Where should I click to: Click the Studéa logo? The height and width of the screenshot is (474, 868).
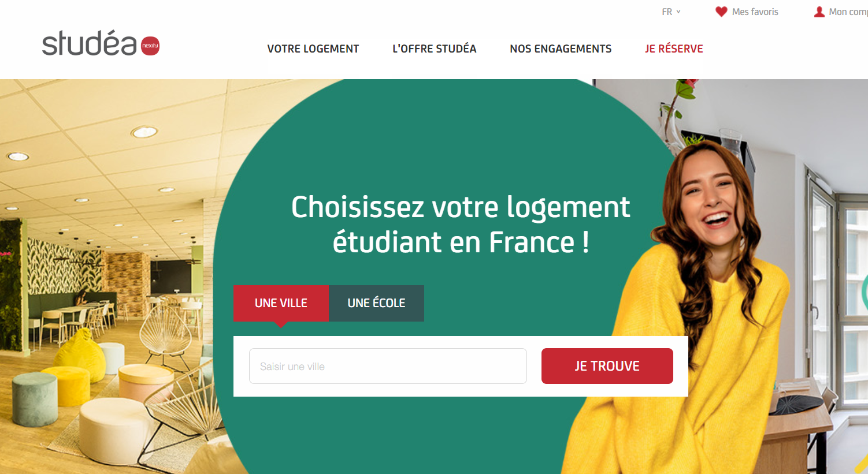tap(101, 43)
